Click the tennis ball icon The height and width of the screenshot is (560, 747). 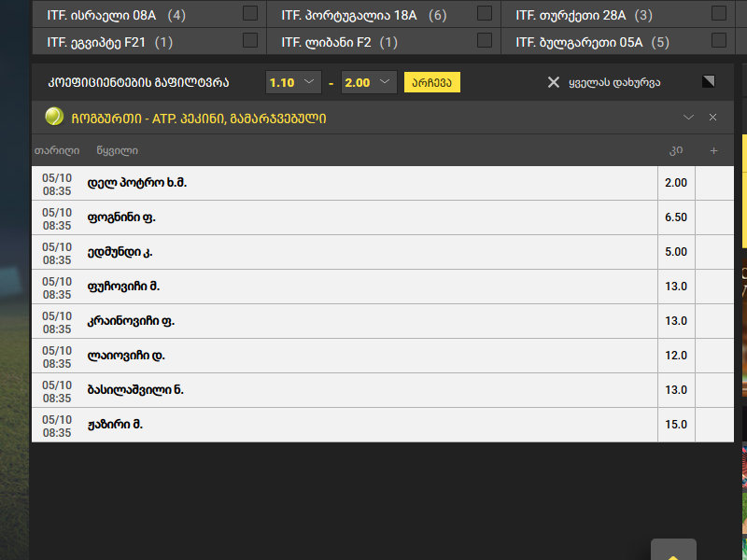point(54,117)
